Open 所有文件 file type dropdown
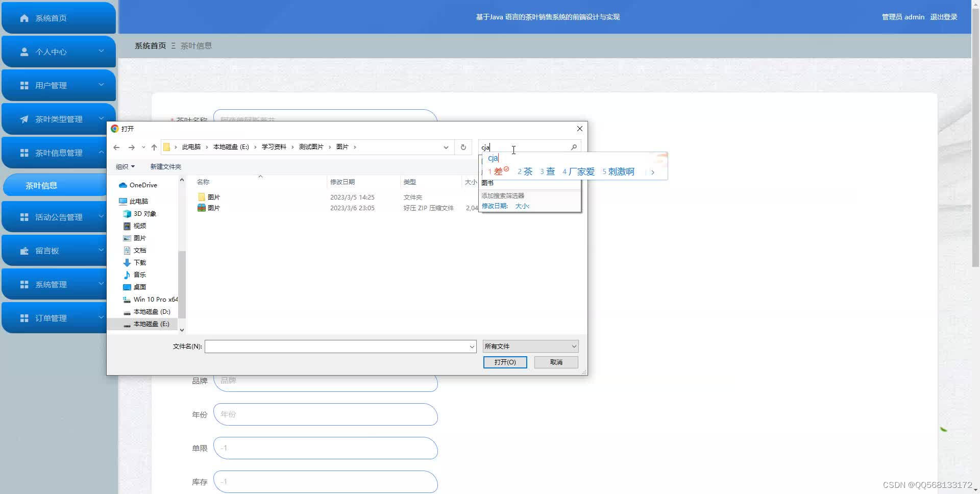The width and height of the screenshot is (980, 494). click(x=530, y=347)
